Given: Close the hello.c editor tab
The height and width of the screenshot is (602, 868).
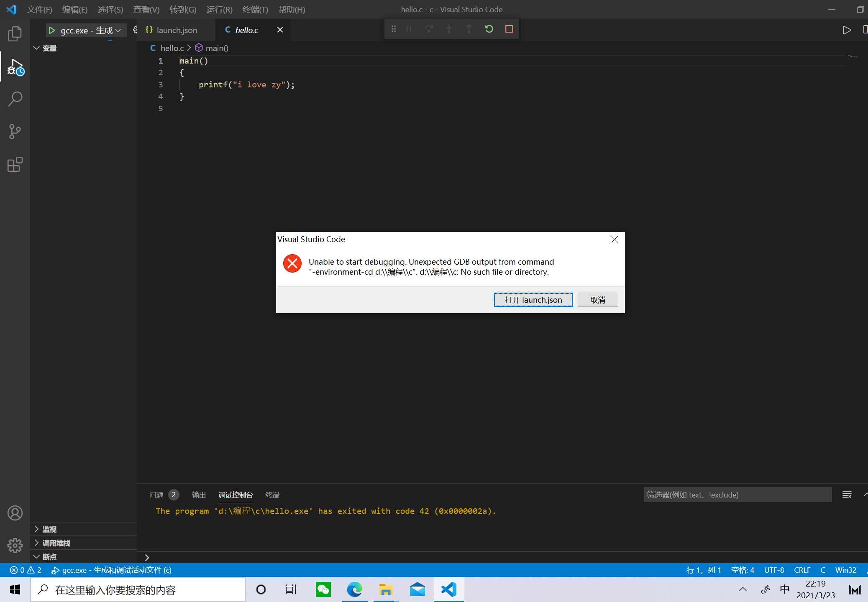Looking at the screenshot, I should [280, 30].
